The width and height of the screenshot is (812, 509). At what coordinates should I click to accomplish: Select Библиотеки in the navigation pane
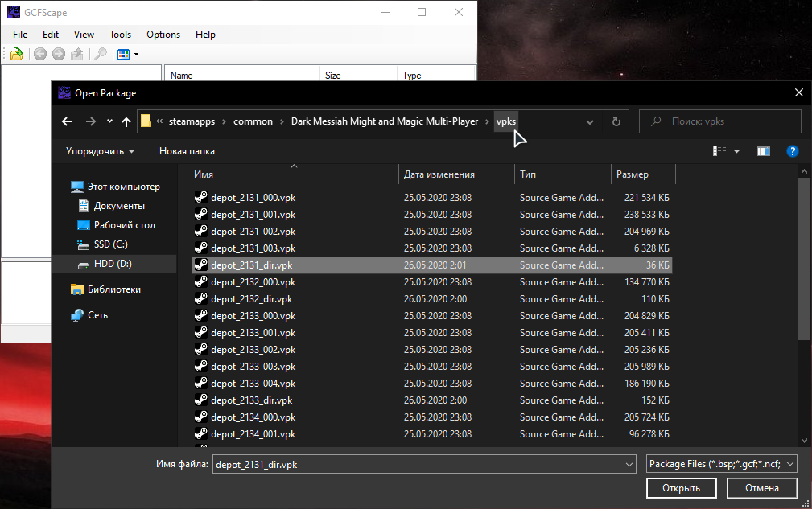click(105, 289)
